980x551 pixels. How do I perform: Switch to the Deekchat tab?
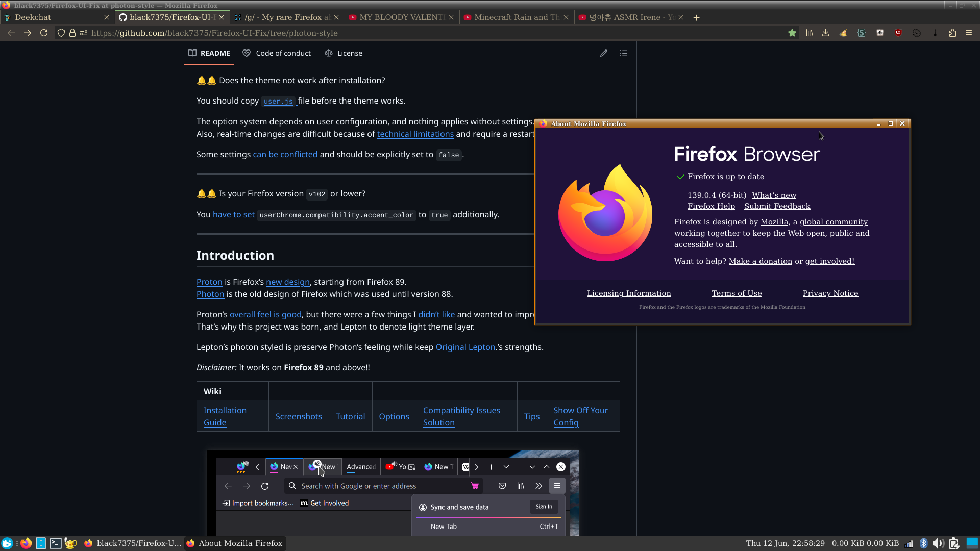pyautogui.click(x=56, y=17)
